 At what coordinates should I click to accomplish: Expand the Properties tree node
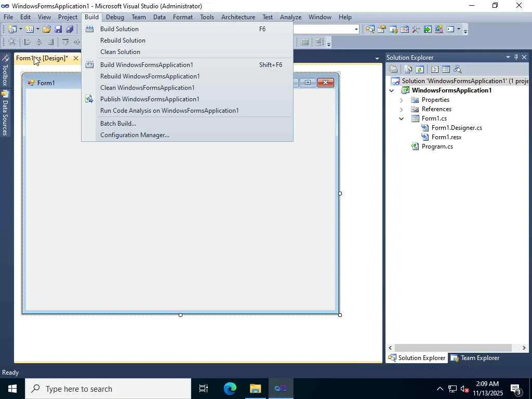pos(402,100)
